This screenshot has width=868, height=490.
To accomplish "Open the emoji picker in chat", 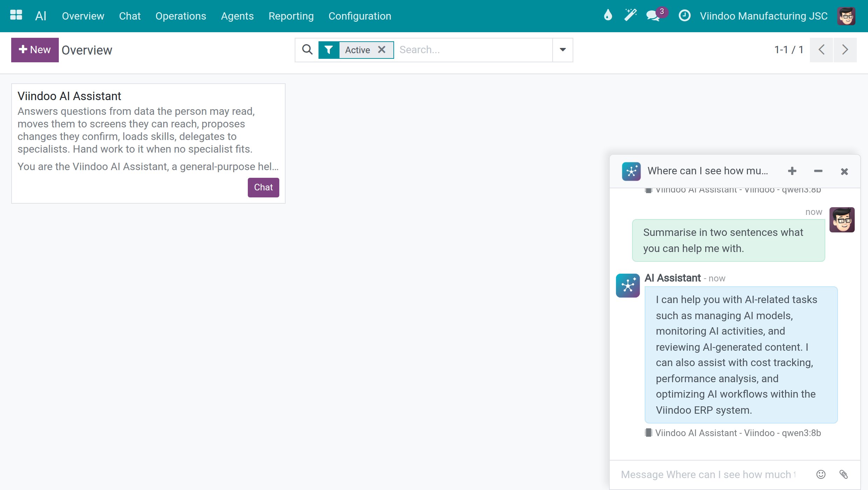I will pos(821,474).
